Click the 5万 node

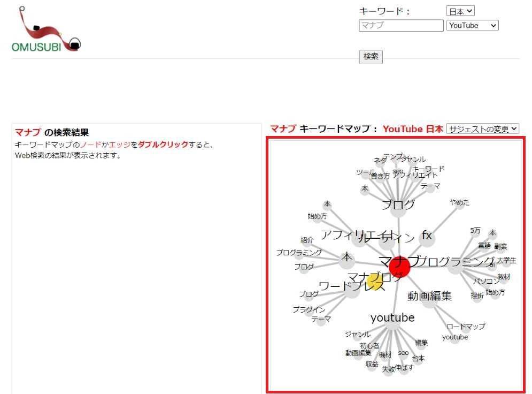pyautogui.click(x=475, y=233)
